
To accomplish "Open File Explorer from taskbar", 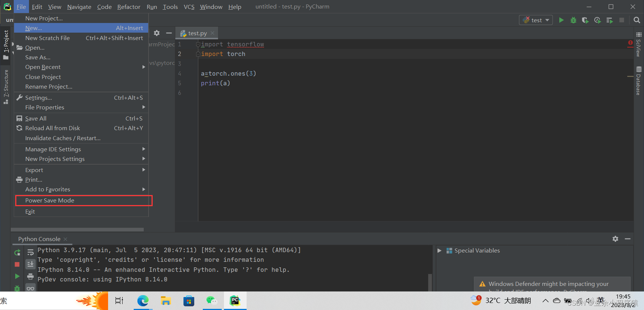I will coord(166,301).
